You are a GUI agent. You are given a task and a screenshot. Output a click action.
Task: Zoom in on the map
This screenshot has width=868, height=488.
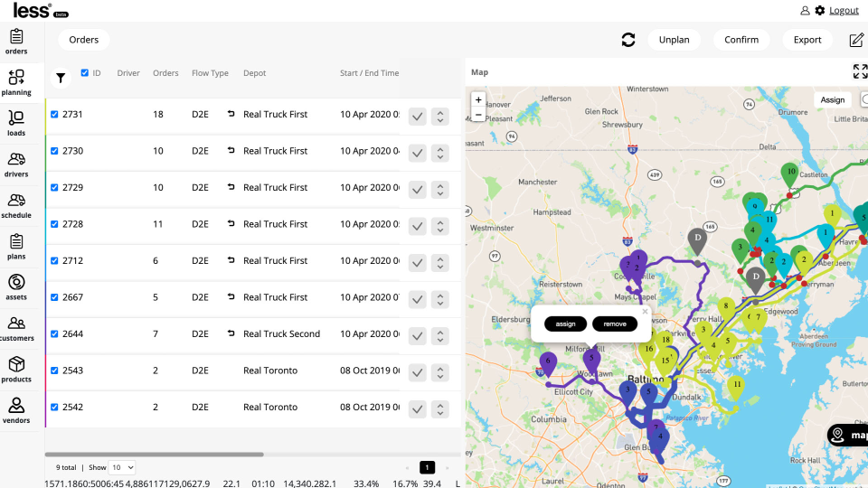[478, 100]
